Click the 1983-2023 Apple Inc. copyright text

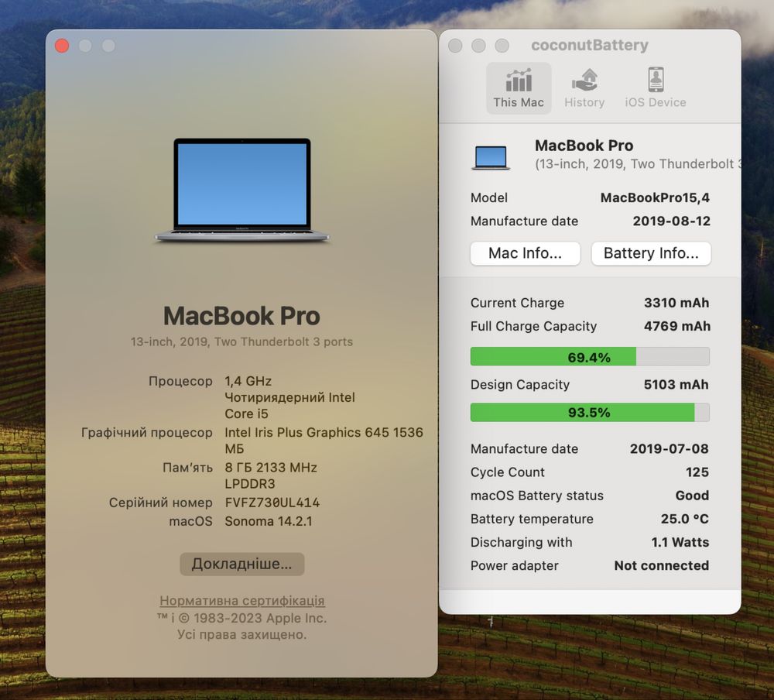(x=260, y=618)
